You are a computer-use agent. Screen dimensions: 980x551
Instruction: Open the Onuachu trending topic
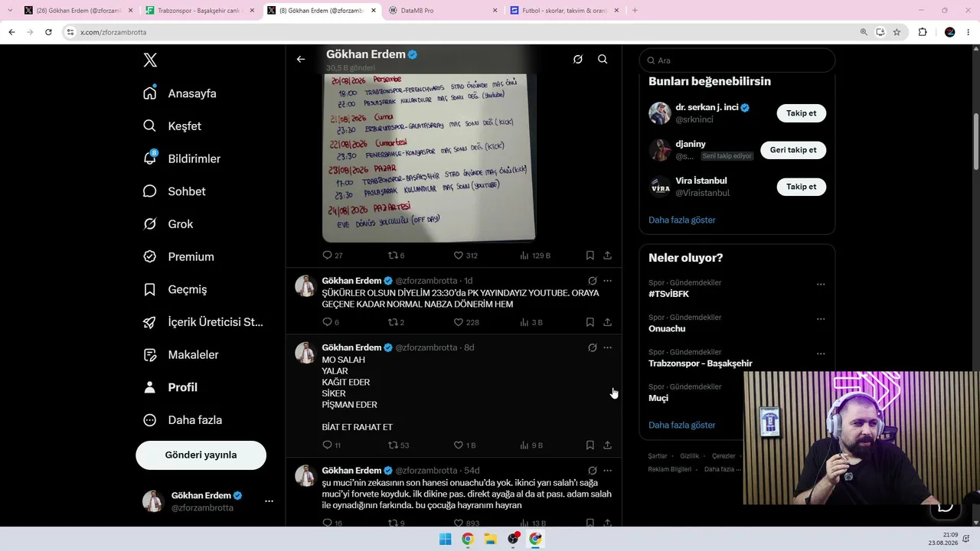tap(667, 328)
